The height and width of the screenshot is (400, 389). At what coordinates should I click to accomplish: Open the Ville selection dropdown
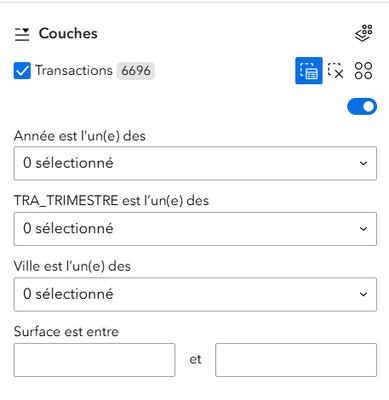(x=195, y=294)
